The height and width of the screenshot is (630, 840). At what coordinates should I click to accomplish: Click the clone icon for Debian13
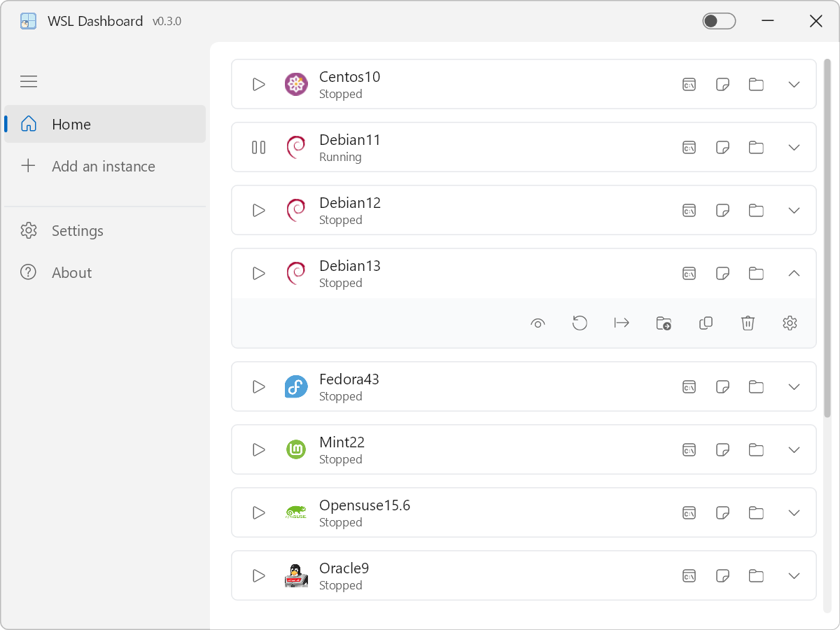[706, 323]
